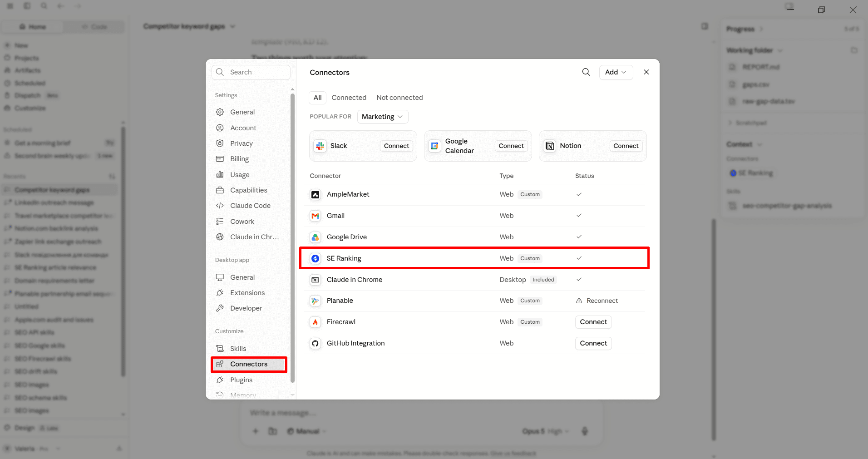Click the Slack logo in the popular card

click(321, 146)
